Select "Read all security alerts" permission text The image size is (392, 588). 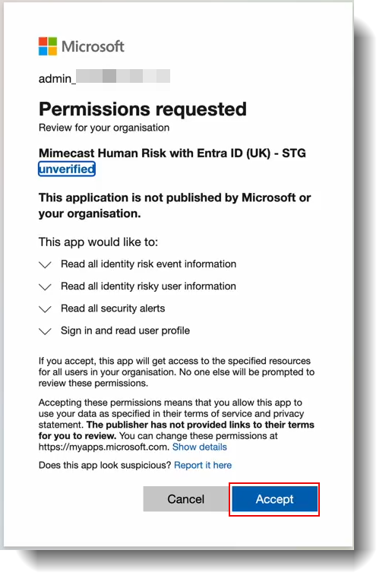point(113,308)
